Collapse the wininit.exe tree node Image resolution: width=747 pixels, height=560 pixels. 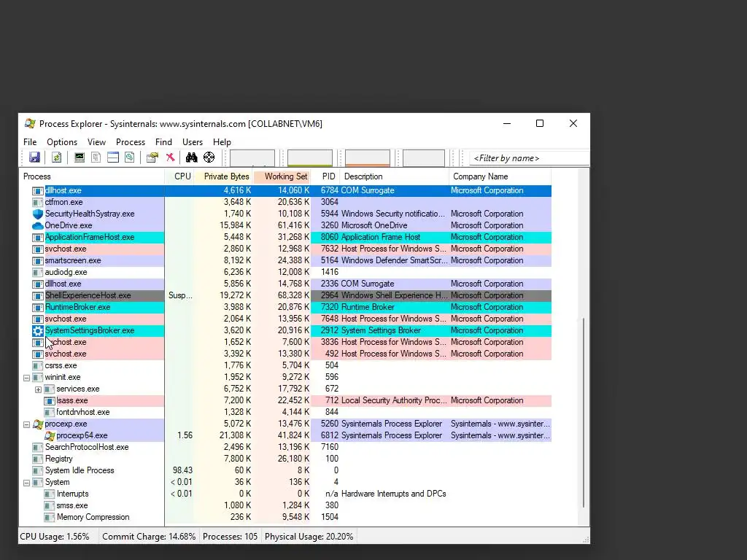27,378
